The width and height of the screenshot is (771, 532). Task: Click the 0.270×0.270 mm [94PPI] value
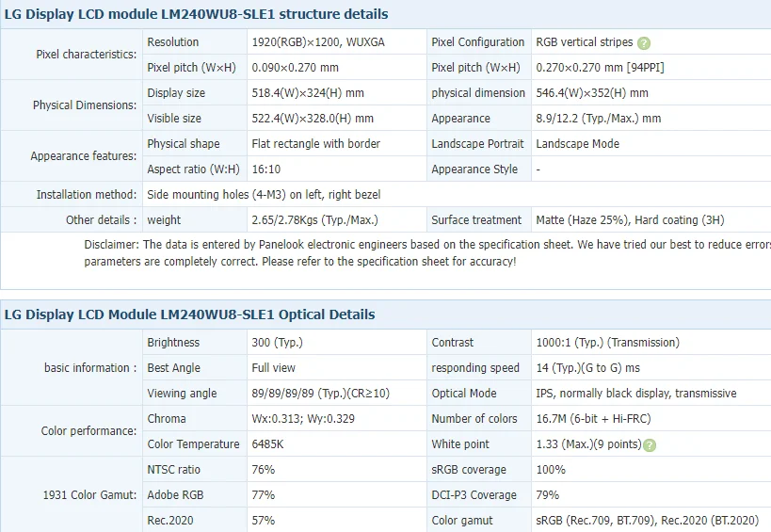600,68
